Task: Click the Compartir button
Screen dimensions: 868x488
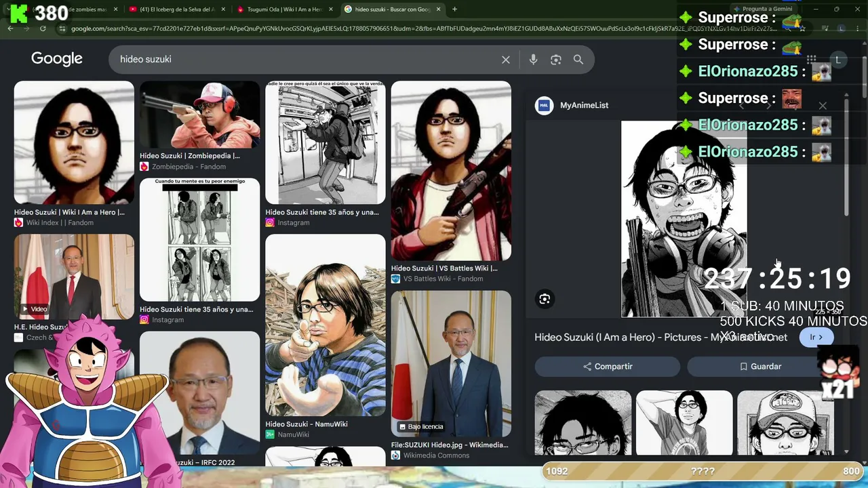Action: point(607,367)
